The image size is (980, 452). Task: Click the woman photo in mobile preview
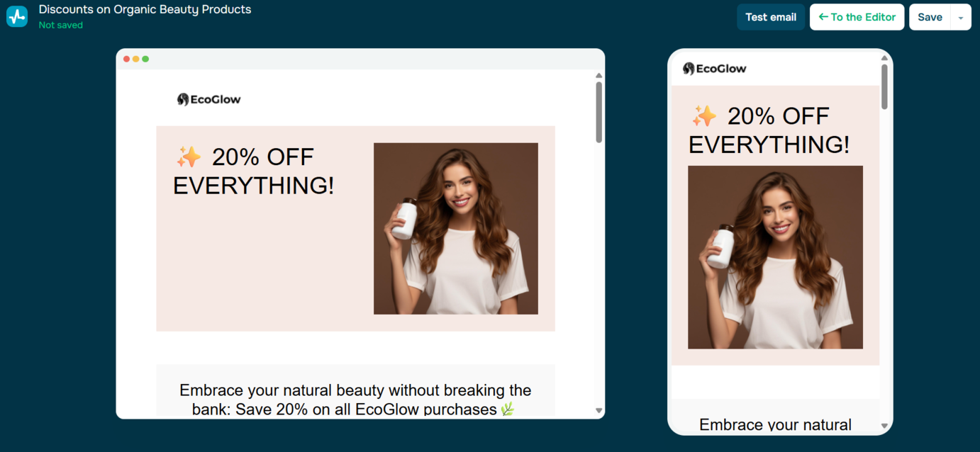point(775,257)
